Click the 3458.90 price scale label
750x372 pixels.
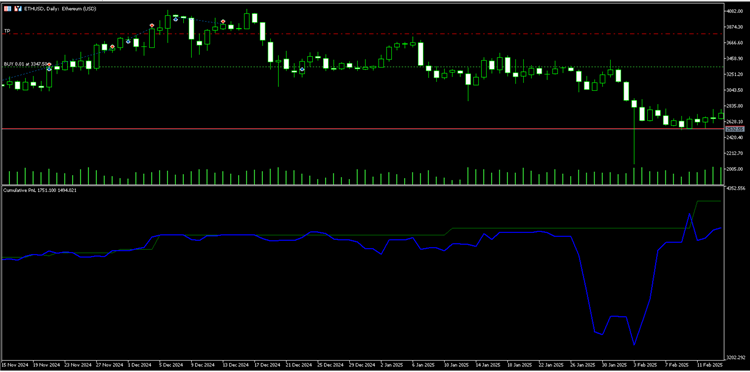(x=734, y=58)
